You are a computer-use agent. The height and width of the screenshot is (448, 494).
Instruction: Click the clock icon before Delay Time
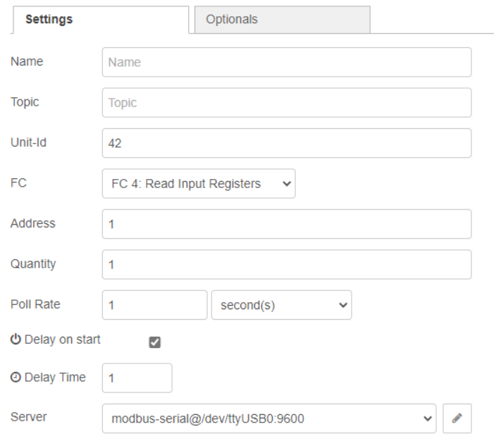(16, 378)
